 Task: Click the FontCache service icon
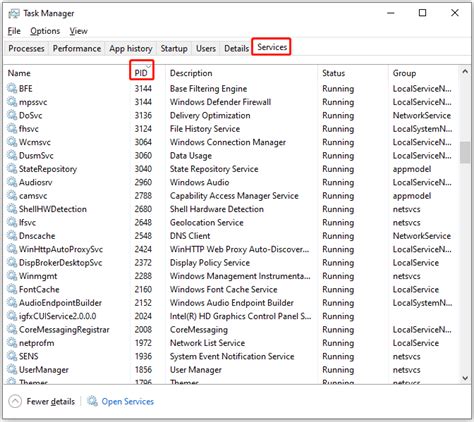12,289
